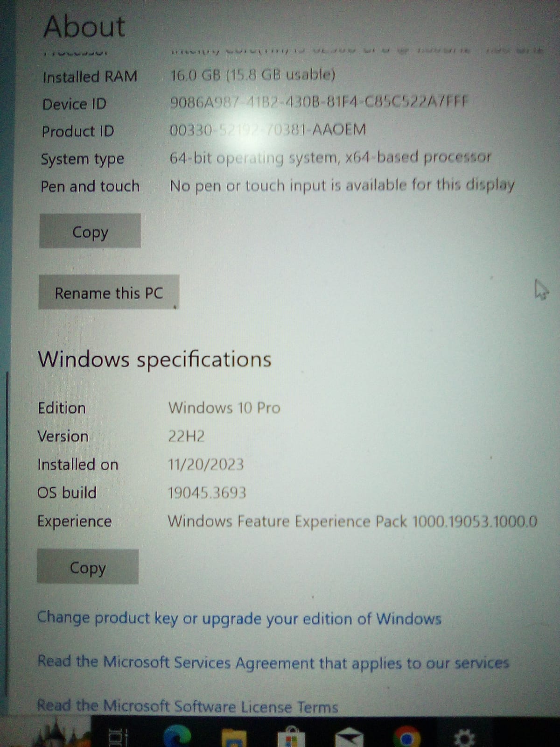Click the 'OS build' label
Image resolution: width=560 pixels, height=747 pixels.
67,493
